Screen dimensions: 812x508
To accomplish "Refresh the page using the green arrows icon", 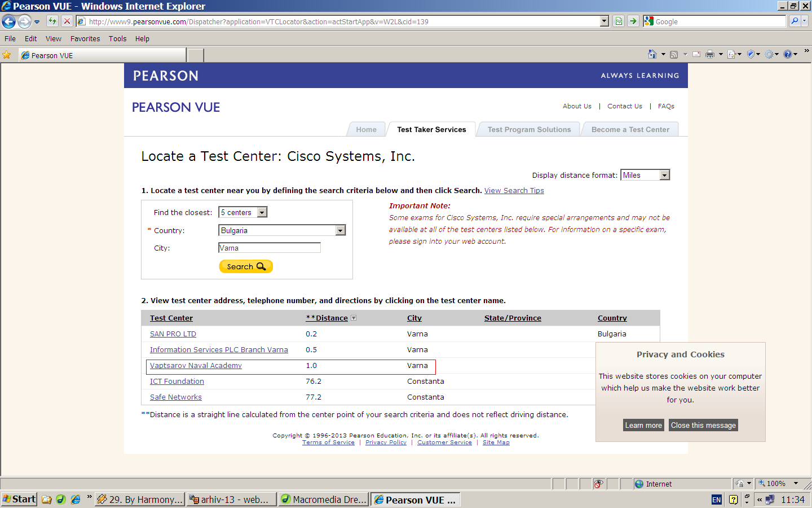I will [52, 21].
